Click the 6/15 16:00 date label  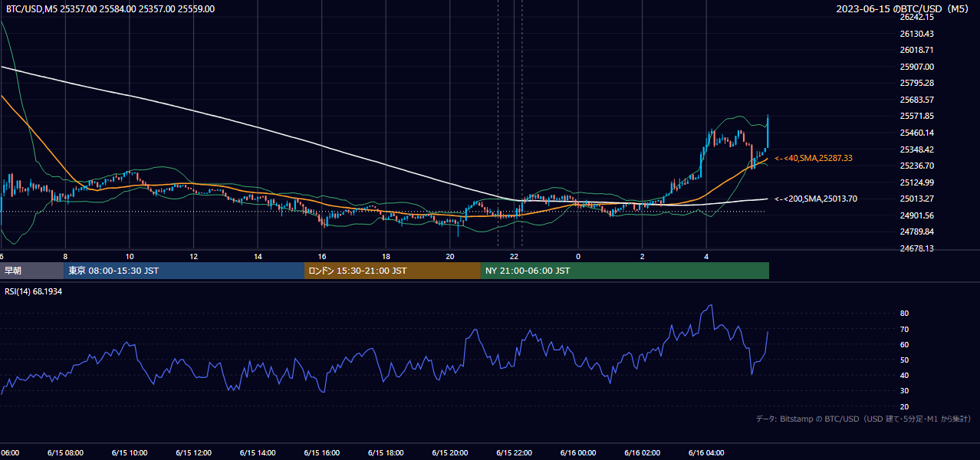pyautogui.click(x=321, y=453)
